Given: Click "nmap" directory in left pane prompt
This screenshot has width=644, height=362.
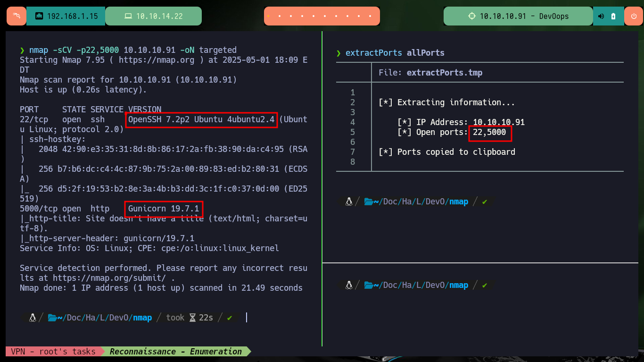Looking at the screenshot, I should [x=142, y=318].
